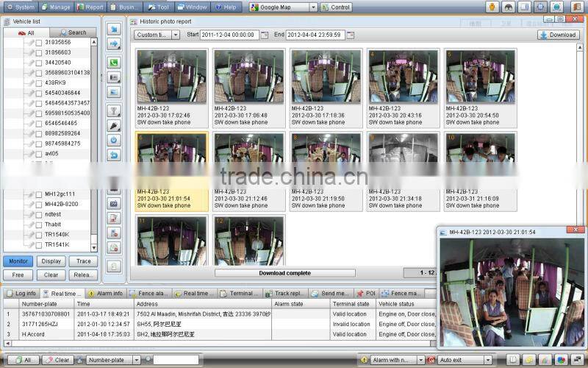588x368 pixels.
Task: Click the camera photo icon in the vertical toolbar
Action: pos(114,77)
